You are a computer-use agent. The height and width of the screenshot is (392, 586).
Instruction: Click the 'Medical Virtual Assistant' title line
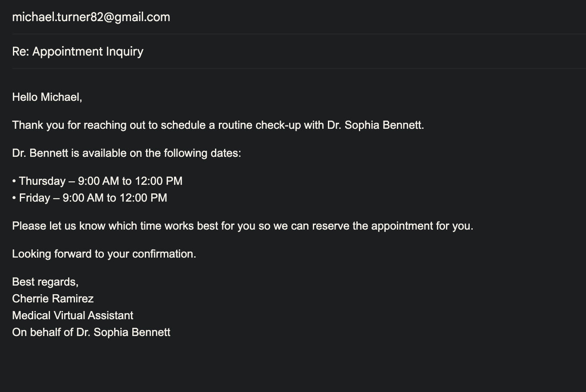[x=72, y=316]
